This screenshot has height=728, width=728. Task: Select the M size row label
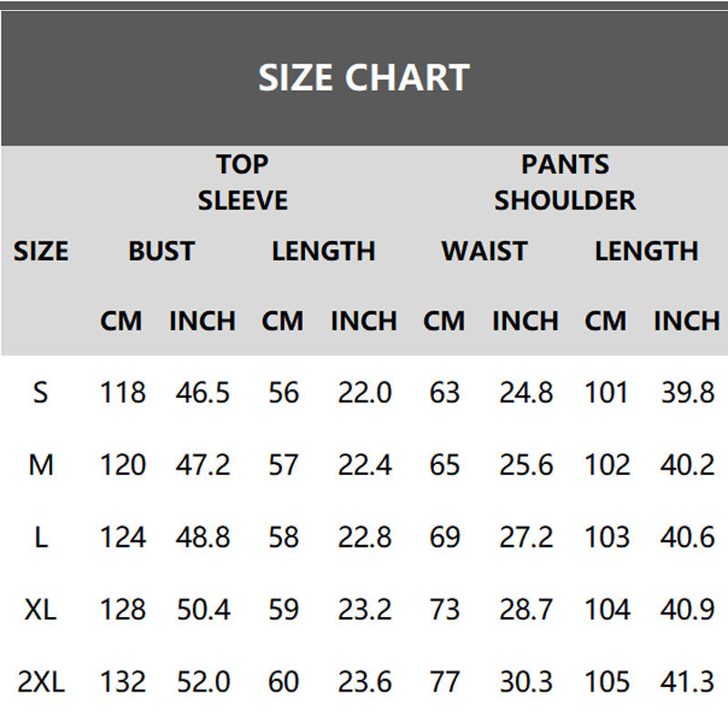tap(41, 465)
